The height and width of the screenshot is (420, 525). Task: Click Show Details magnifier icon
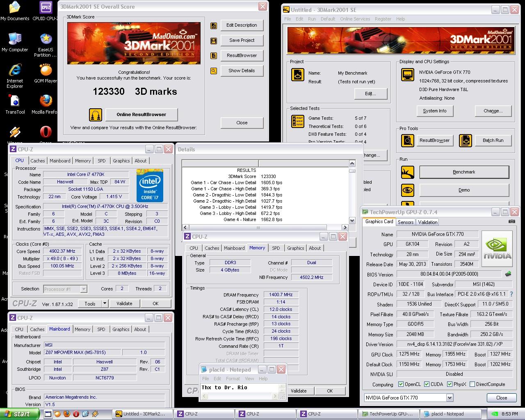point(214,71)
